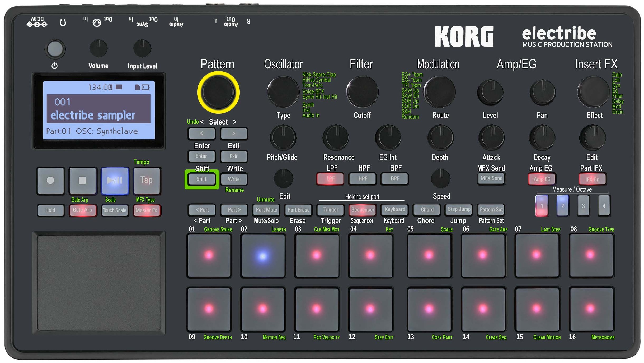Image resolution: width=644 pixels, height=363 pixels.
Task: Select the Sequencer mode button
Action: pyautogui.click(x=363, y=210)
